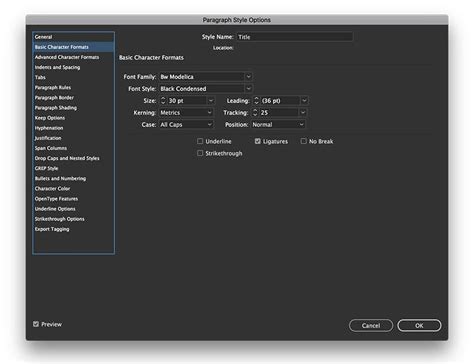Image resolution: width=474 pixels, height=364 pixels.
Task: Select Underline Options category
Action: 73,209
